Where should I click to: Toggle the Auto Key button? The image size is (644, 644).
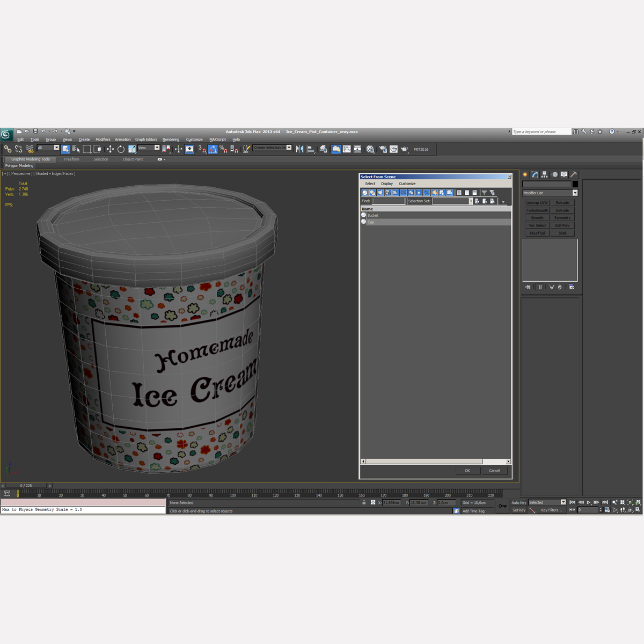tap(519, 503)
